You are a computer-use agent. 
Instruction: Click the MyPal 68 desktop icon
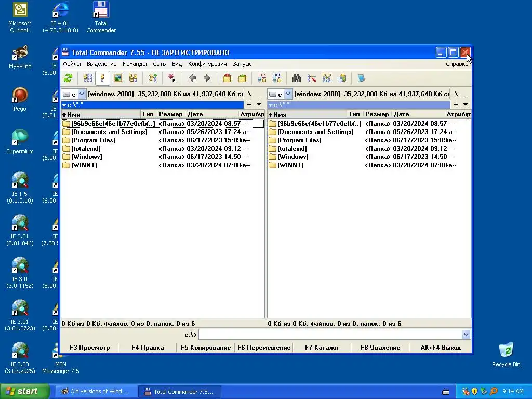(x=20, y=58)
